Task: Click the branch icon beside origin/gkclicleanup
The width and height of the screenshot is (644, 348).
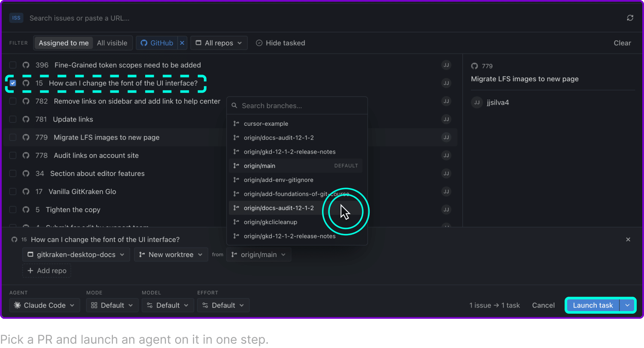Action: coord(236,222)
